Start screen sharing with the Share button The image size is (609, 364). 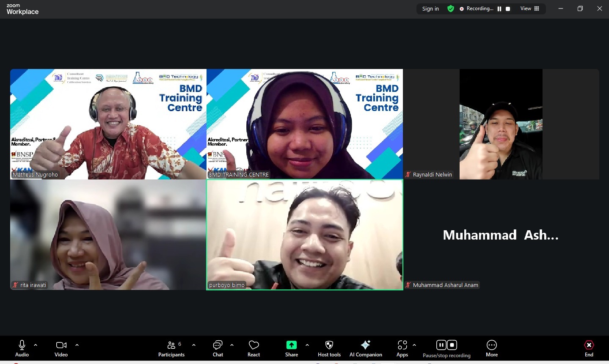click(x=291, y=348)
